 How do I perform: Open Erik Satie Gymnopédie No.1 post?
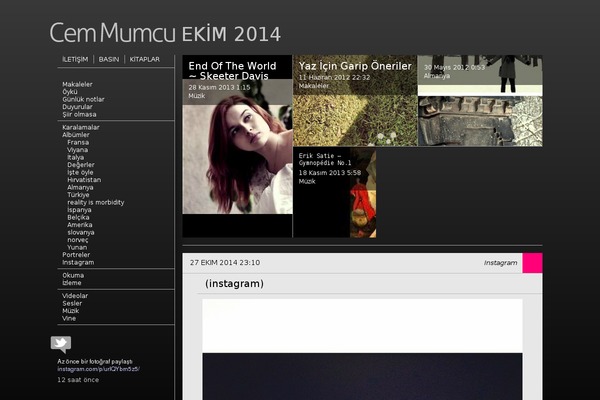coord(325,159)
